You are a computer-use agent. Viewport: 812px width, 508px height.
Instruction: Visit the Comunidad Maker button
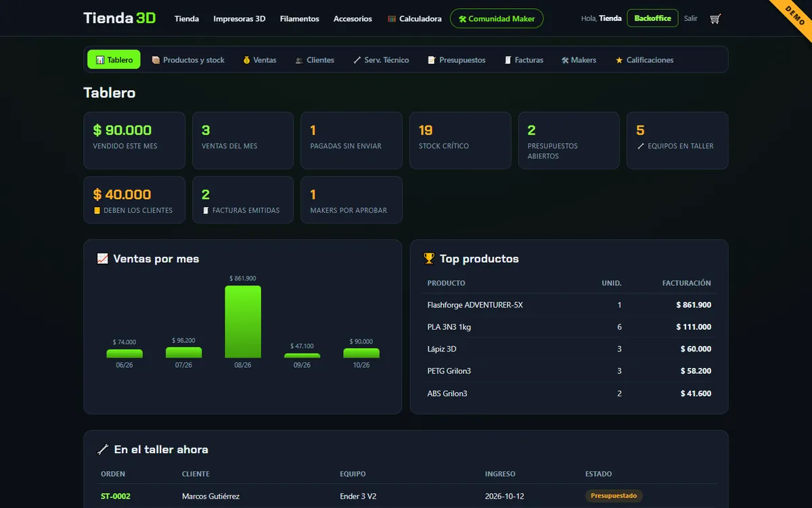coord(497,19)
